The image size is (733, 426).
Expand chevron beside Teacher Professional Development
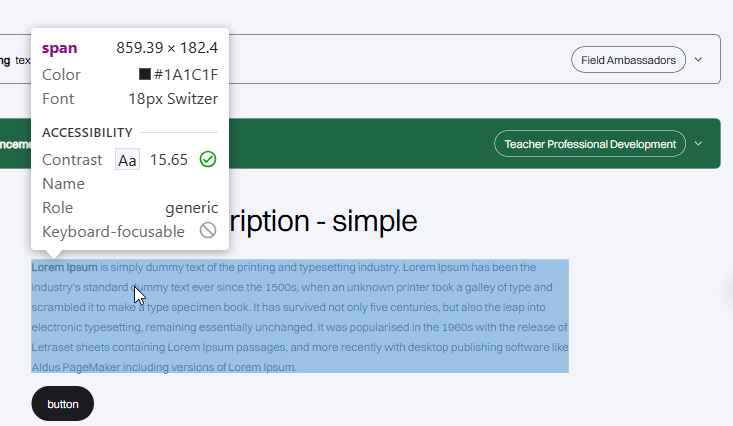coord(699,144)
